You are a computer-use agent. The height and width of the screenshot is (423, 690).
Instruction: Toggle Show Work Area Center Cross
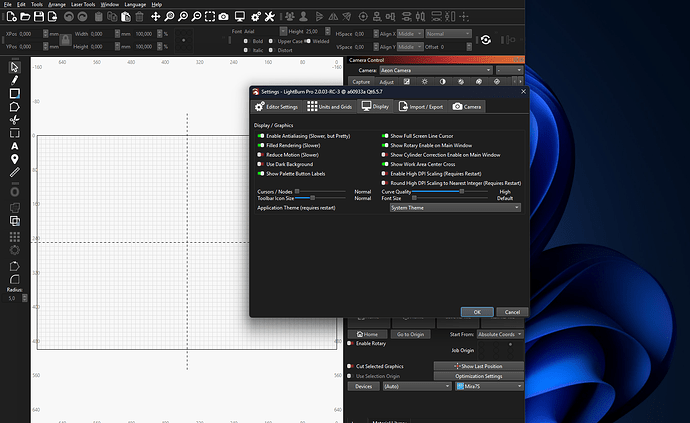384,164
